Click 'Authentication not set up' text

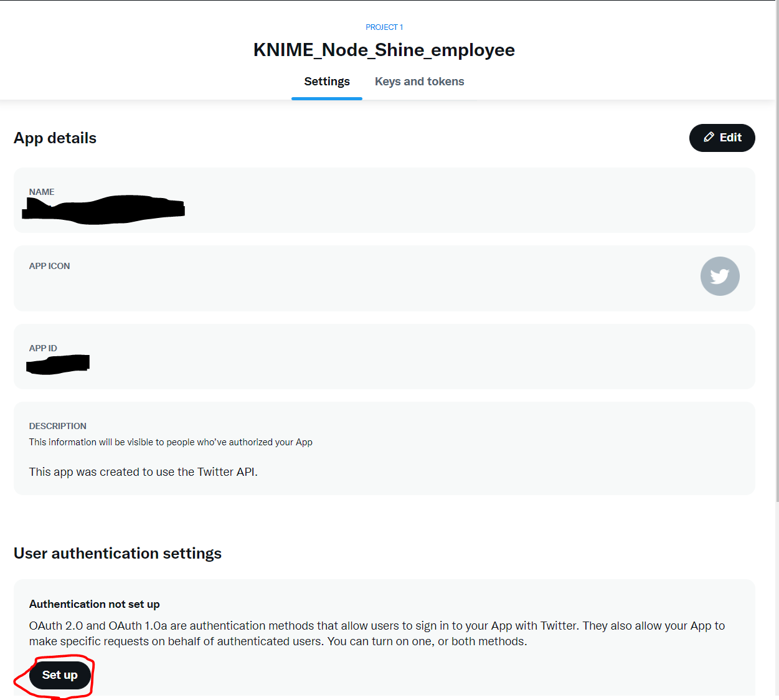click(95, 604)
